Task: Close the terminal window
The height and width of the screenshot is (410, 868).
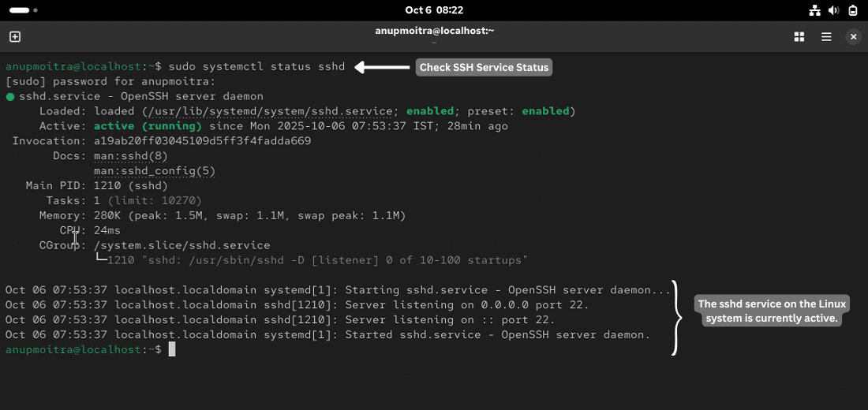Action: 853,37
